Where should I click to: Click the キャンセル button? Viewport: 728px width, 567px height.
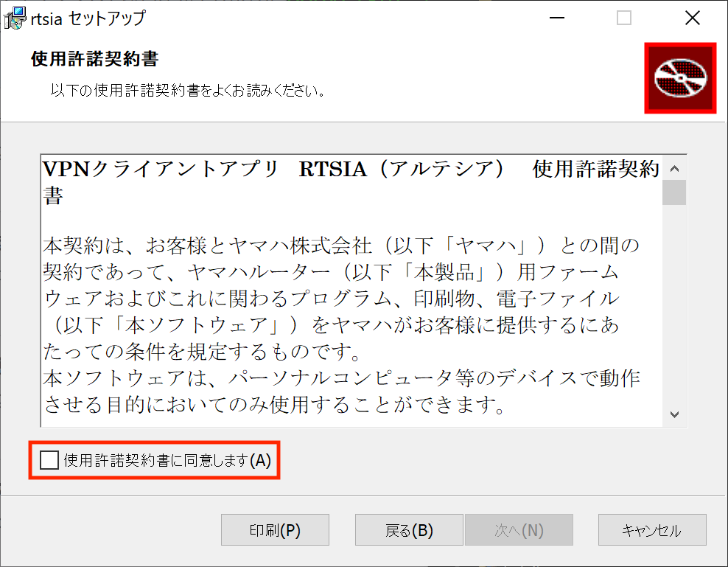click(652, 529)
